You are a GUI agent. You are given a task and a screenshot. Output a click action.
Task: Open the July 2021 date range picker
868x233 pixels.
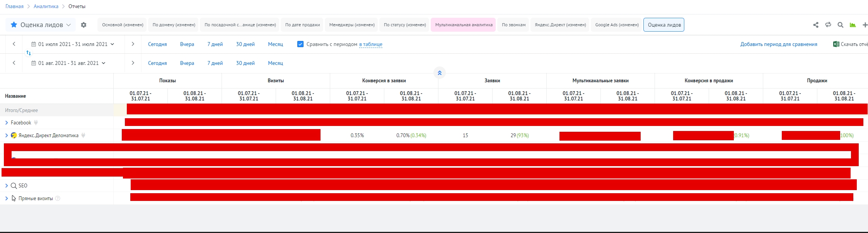pos(73,44)
